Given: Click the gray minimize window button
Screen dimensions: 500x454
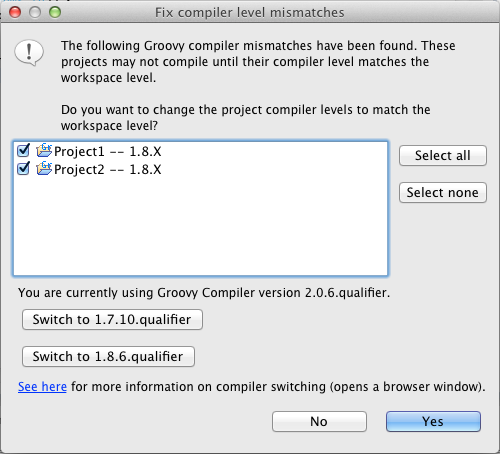Looking at the screenshot, I should (35, 12).
